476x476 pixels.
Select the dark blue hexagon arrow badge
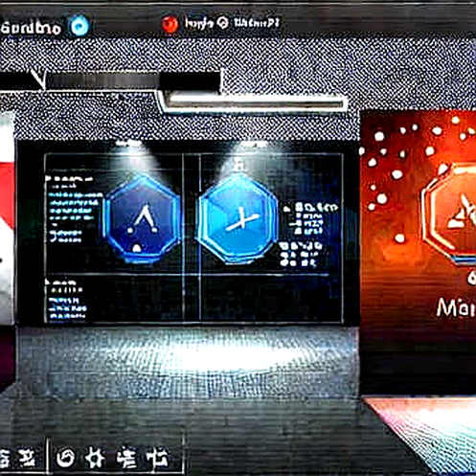coord(142,218)
